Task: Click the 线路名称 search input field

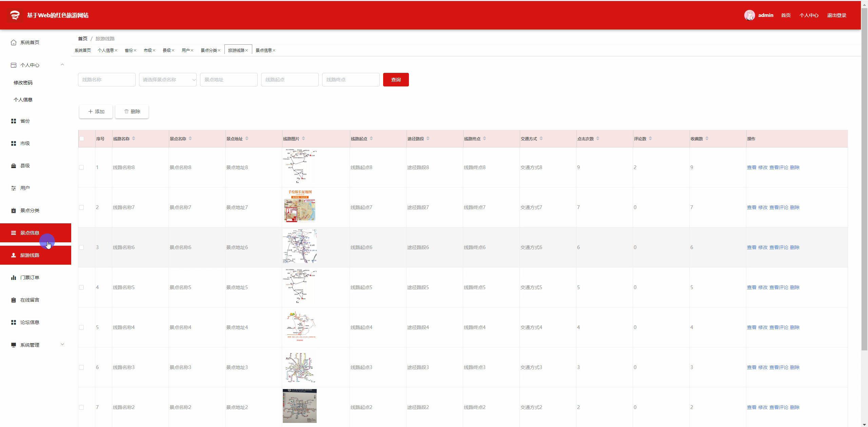Action: pos(106,80)
